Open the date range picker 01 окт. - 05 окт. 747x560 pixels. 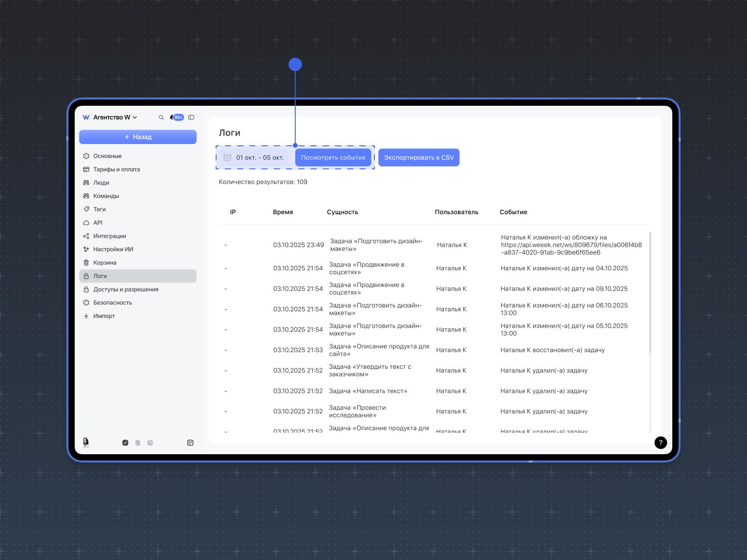[254, 158]
